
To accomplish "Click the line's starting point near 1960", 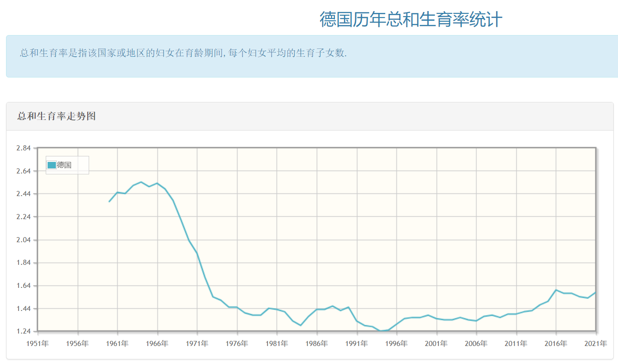I will (109, 202).
